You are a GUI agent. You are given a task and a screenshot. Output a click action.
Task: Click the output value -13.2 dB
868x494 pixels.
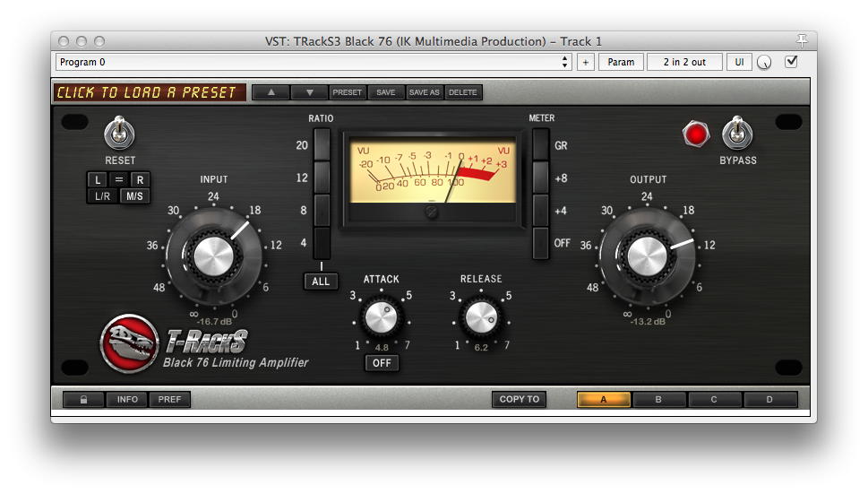[648, 322]
